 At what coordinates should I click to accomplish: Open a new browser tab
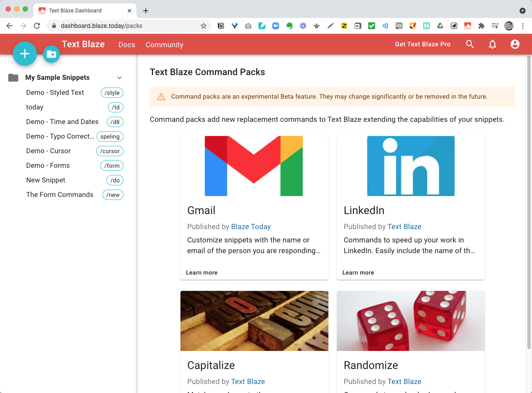[146, 11]
